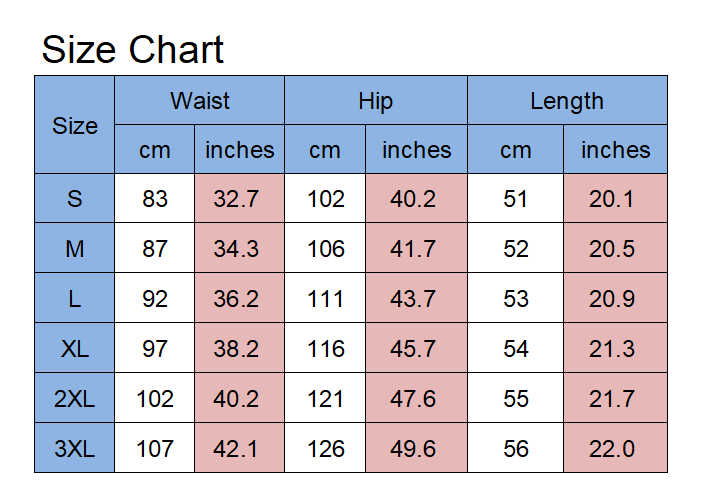Click the 2XL size row label

pos(75,399)
